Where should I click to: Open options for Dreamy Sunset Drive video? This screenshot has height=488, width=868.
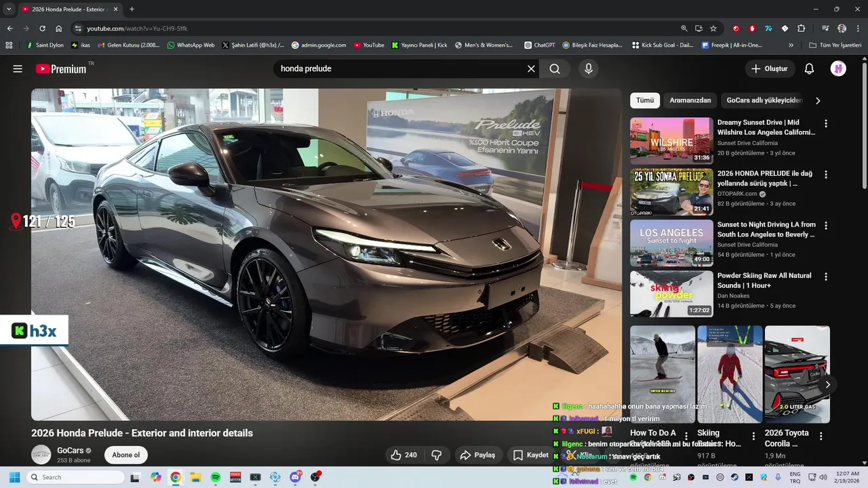tap(825, 123)
